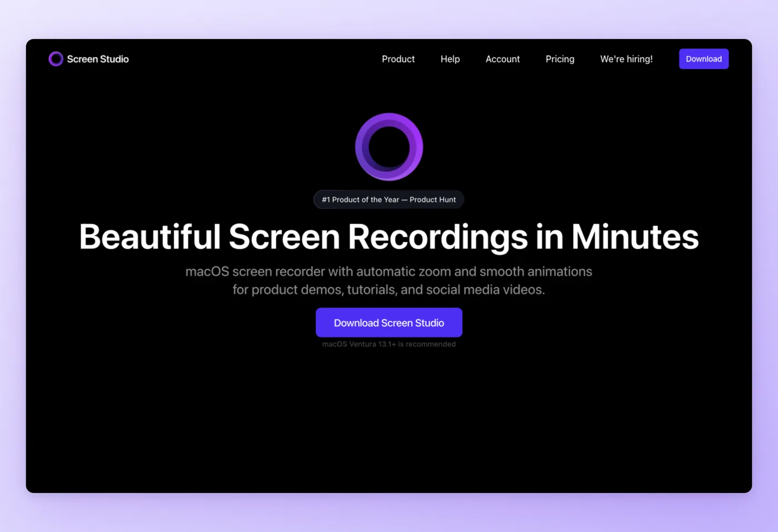Click the Screen Studio ring logo icon in navbar
Viewport: 778px width, 532px height.
[56, 59]
